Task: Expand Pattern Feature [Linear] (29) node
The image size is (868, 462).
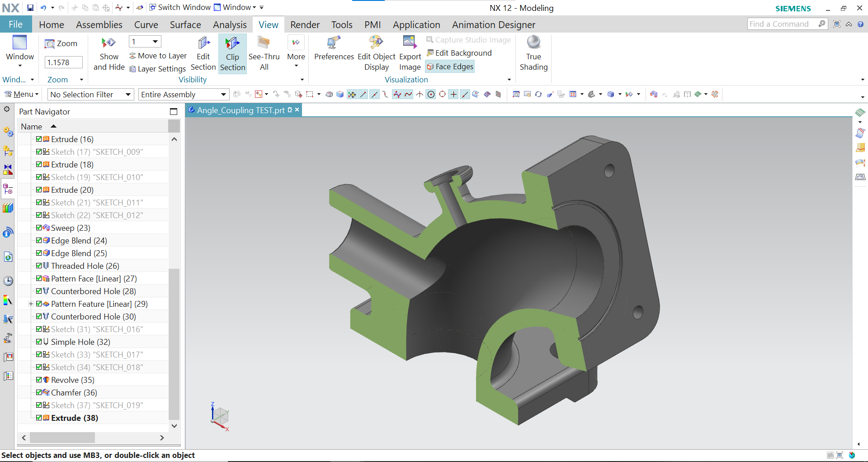Action: [31, 304]
